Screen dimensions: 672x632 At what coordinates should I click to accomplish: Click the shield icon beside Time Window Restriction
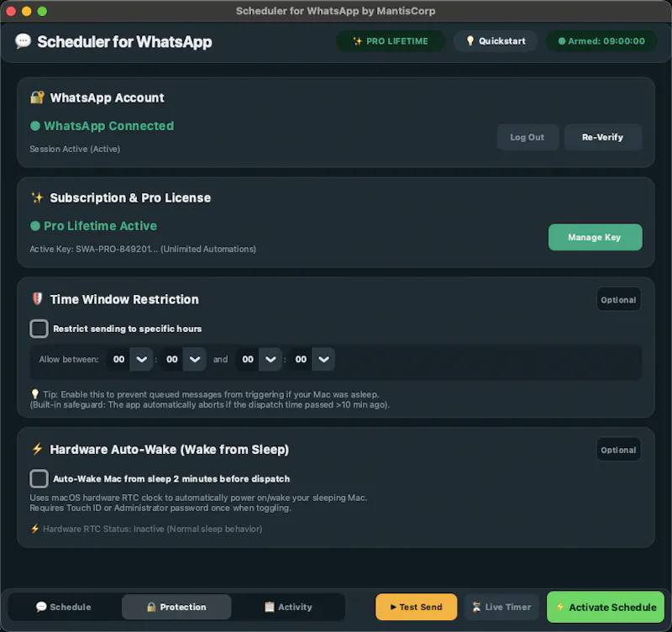pos(37,298)
